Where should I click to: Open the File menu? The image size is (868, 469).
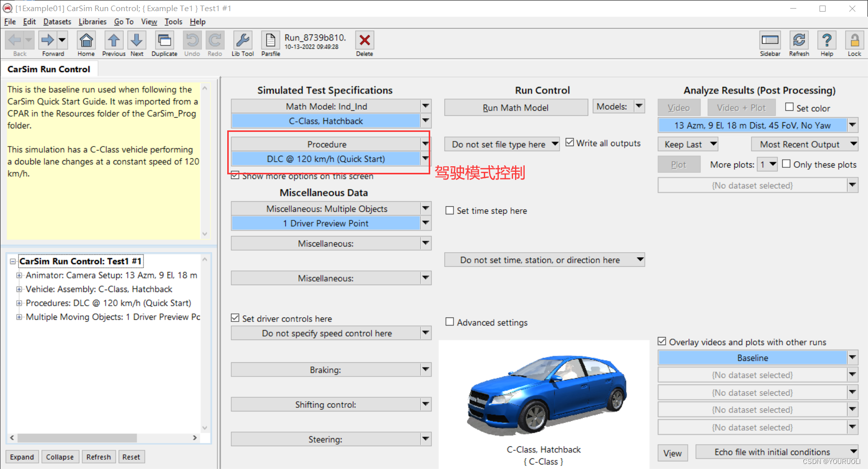pyautogui.click(x=10, y=22)
